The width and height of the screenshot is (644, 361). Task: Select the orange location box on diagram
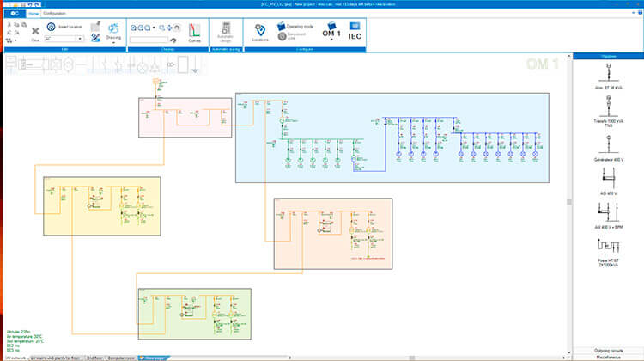point(333,234)
